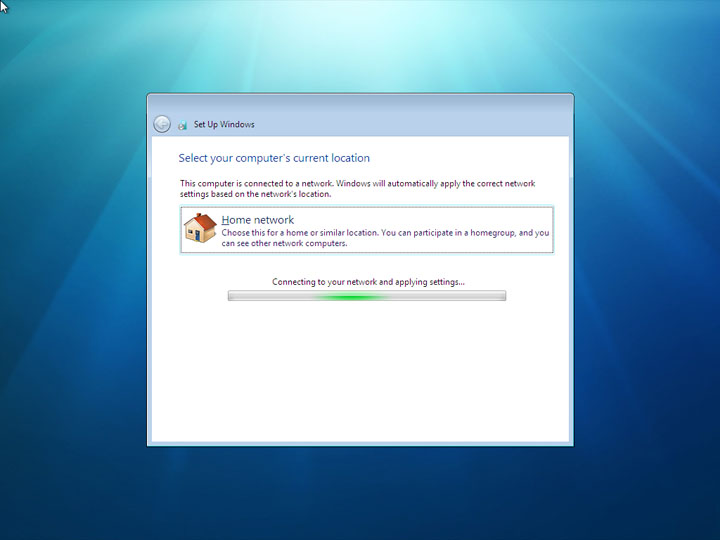Viewport: 720px width, 540px height.
Task: Click the "Choose this for a home" description text
Action: click(x=385, y=238)
